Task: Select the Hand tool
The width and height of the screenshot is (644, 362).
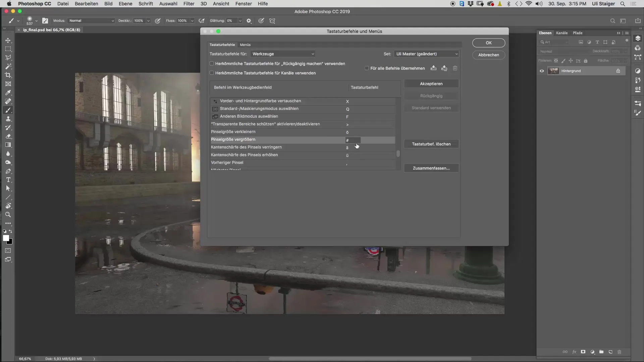Action: (8, 206)
